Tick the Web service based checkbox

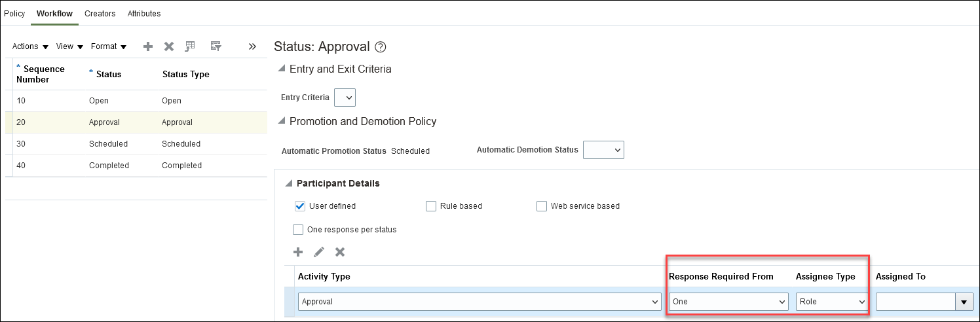pos(542,206)
